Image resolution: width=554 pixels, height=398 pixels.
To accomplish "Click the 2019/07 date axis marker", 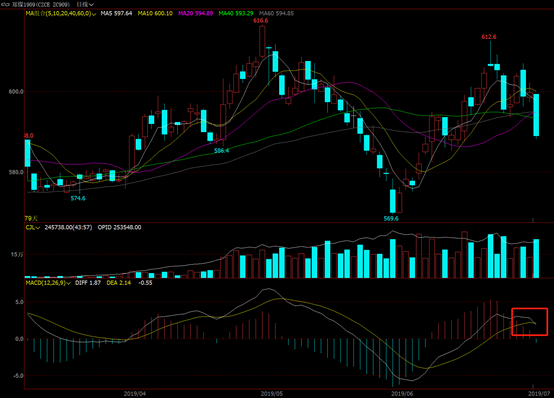I will 539,393.
